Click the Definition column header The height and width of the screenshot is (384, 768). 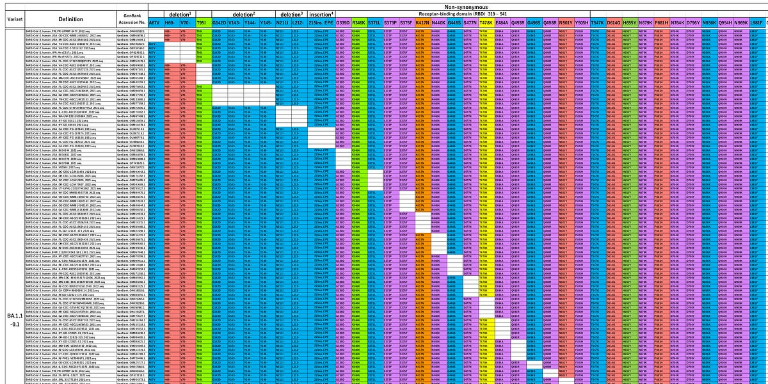click(x=71, y=19)
